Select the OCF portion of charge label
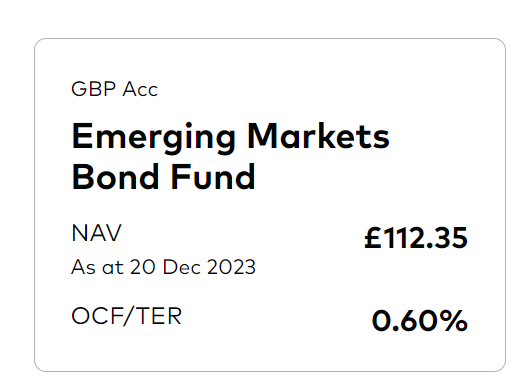Screen dimensions: 526x390 96,316
